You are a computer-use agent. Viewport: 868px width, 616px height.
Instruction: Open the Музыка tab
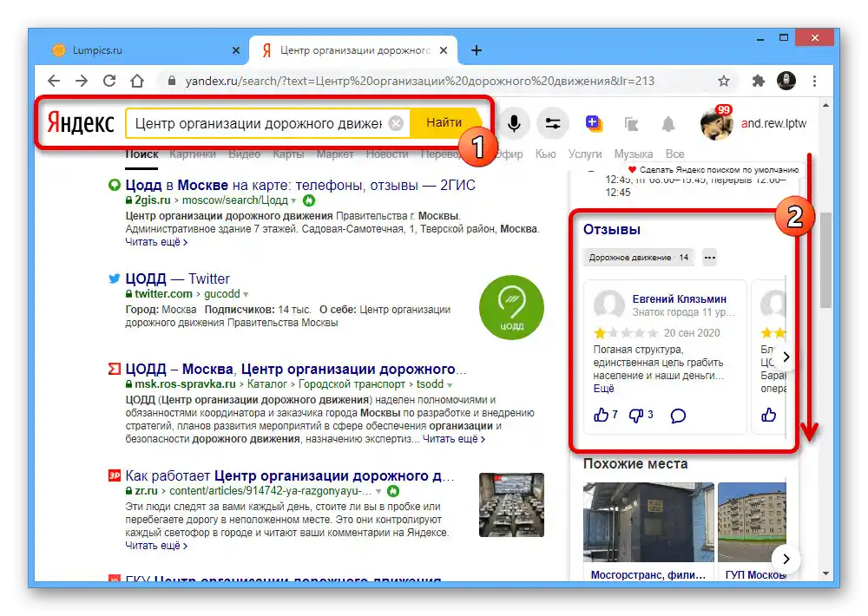click(634, 154)
